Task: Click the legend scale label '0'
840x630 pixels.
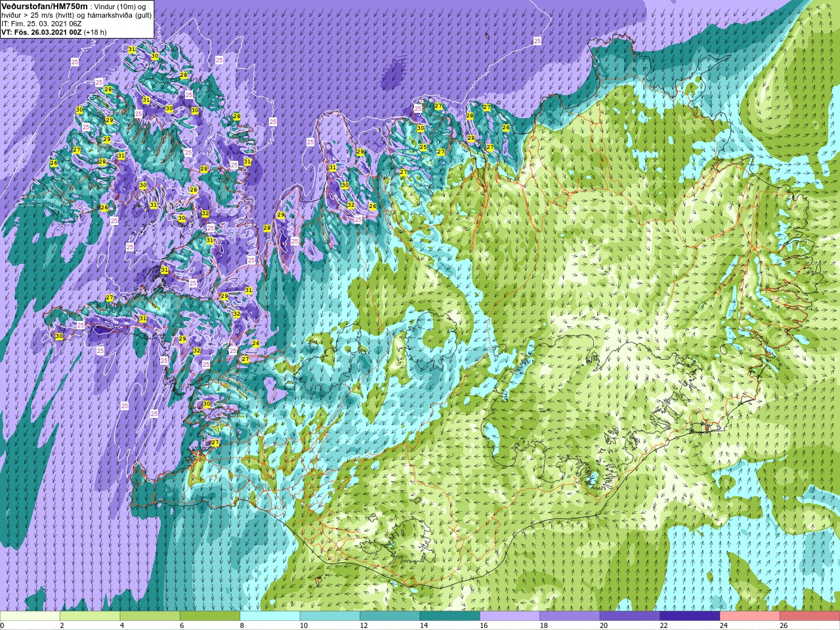Action: coord(3,626)
